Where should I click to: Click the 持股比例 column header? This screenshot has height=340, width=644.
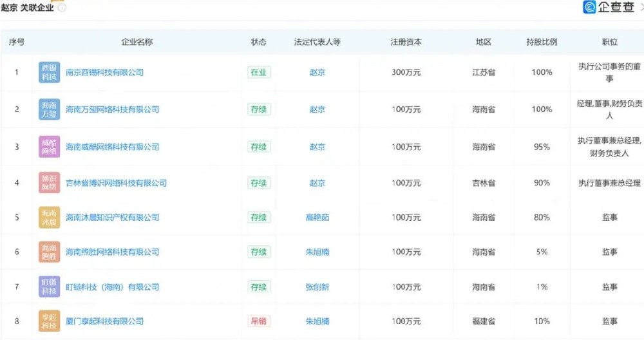[542, 41]
